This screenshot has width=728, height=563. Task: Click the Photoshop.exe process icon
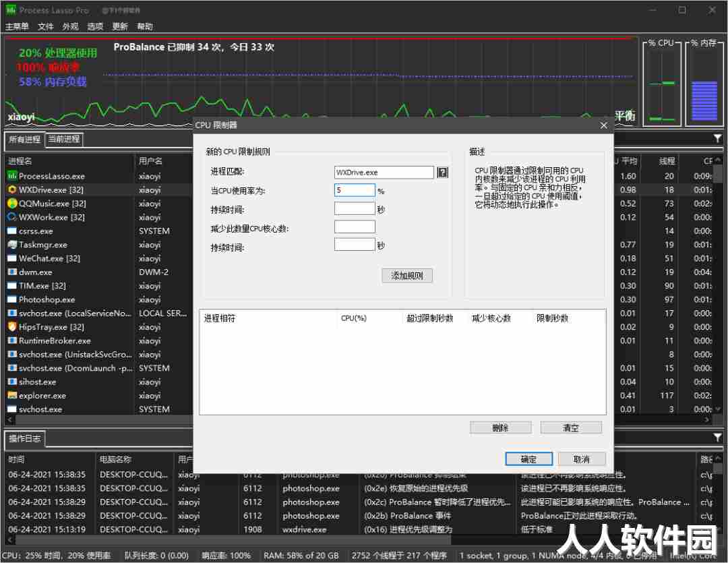click(11, 299)
